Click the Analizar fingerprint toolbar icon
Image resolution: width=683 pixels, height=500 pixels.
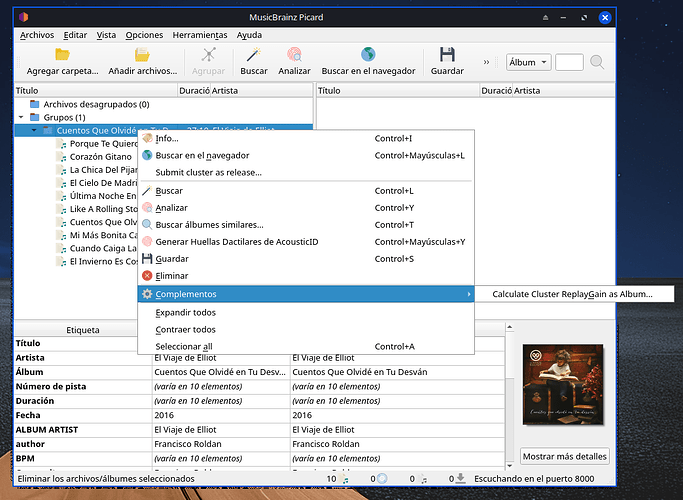[294, 55]
